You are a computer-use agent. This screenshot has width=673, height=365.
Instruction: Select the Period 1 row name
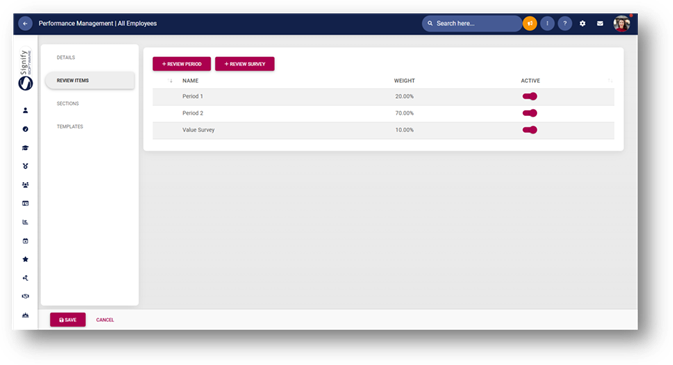click(x=193, y=96)
